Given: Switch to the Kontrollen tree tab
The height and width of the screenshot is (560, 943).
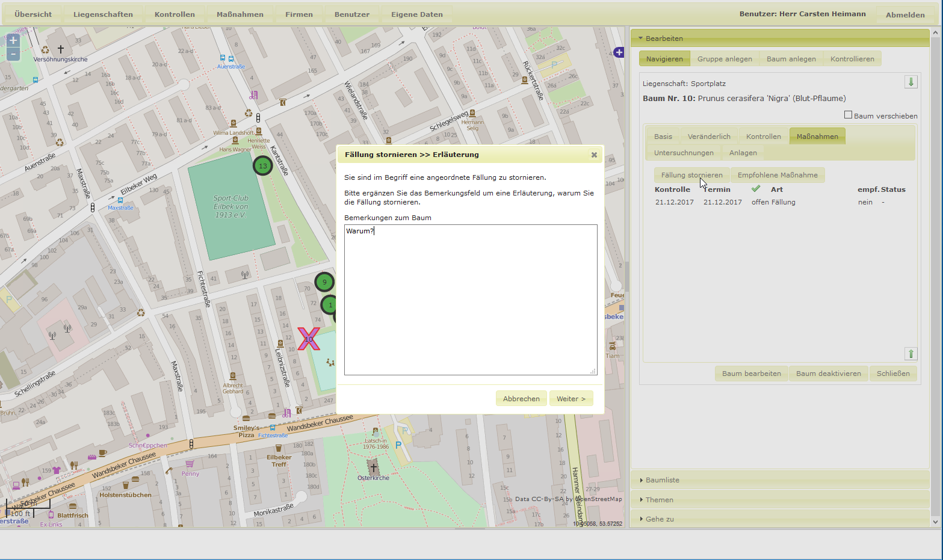Looking at the screenshot, I should pos(763,137).
